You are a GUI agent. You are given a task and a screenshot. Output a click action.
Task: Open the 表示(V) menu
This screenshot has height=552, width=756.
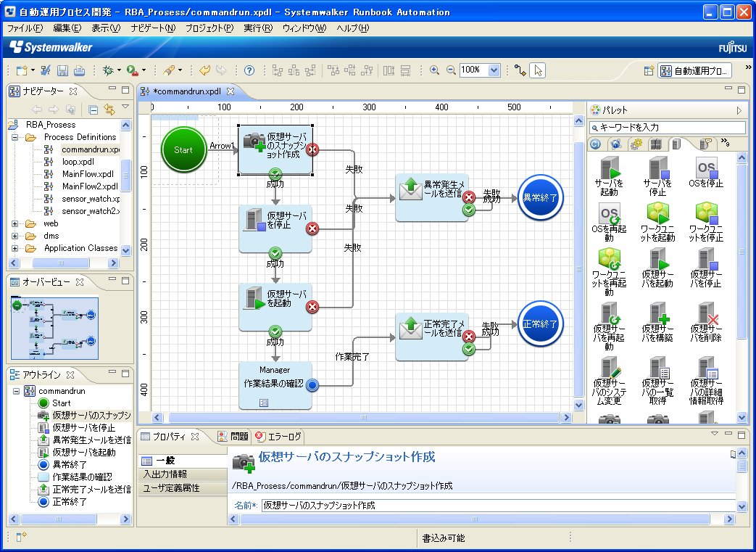click(x=106, y=28)
